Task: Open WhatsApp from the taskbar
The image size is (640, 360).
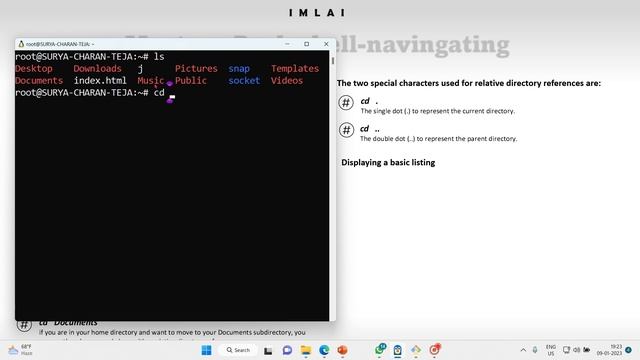Action: pyautogui.click(x=380, y=349)
